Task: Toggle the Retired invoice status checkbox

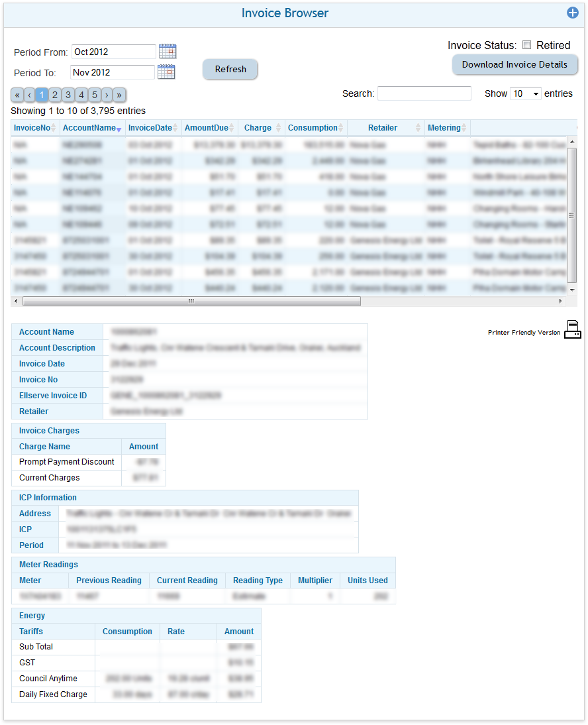Action: tap(527, 45)
